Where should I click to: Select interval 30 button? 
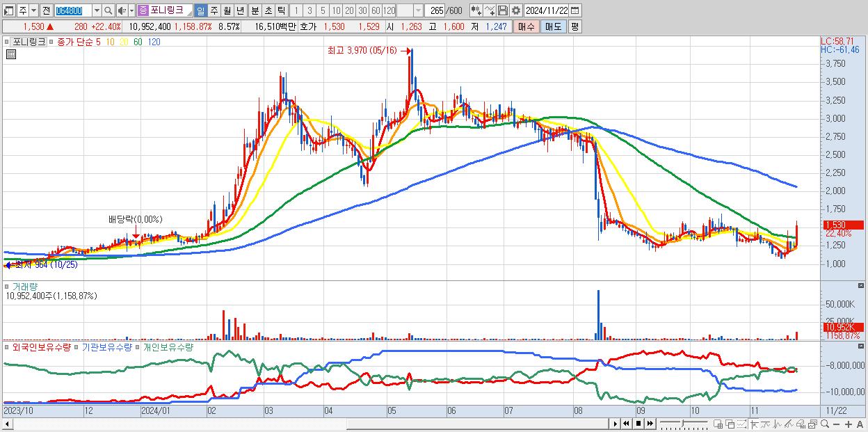click(x=362, y=10)
